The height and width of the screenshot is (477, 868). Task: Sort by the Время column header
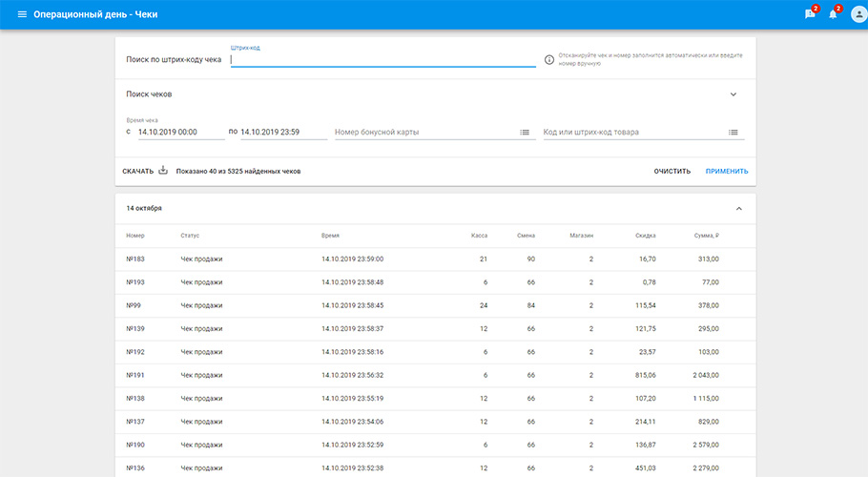[331, 236]
